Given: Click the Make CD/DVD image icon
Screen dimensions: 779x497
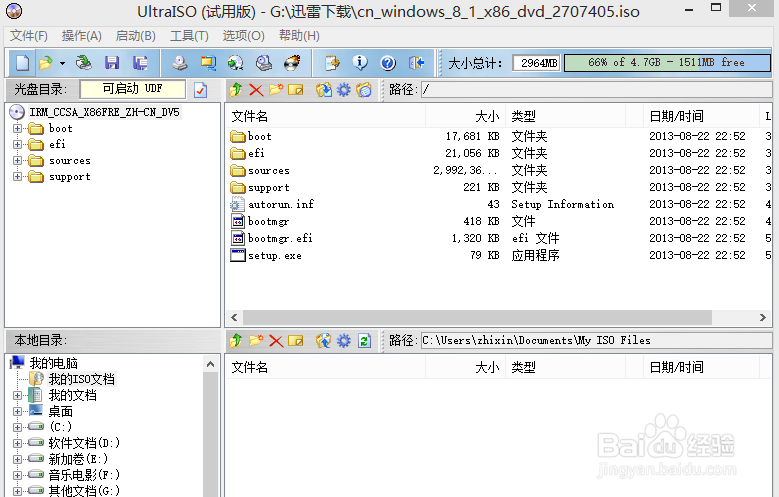Looking at the screenshot, I should pyautogui.click(x=180, y=63).
